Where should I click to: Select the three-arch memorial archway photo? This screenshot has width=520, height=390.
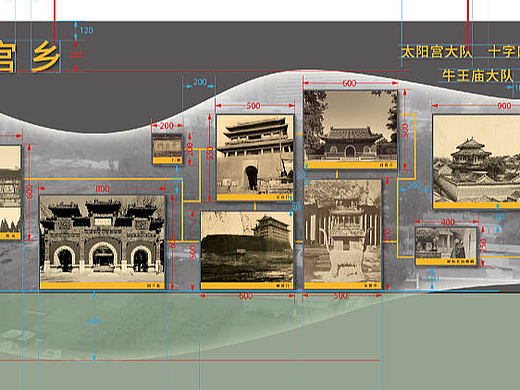pyautogui.click(x=102, y=242)
